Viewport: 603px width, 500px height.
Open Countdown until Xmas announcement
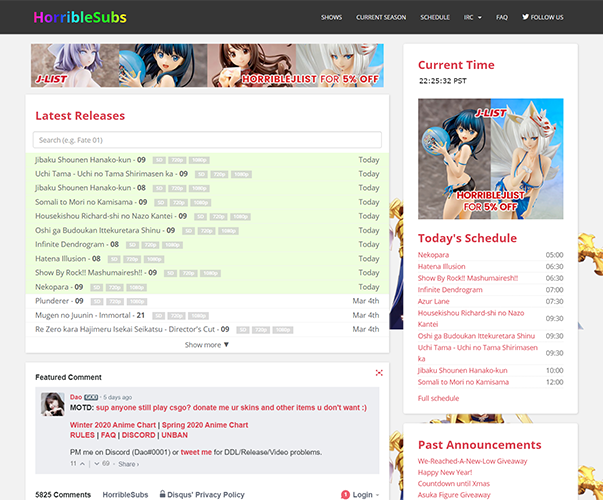[x=454, y=483]
